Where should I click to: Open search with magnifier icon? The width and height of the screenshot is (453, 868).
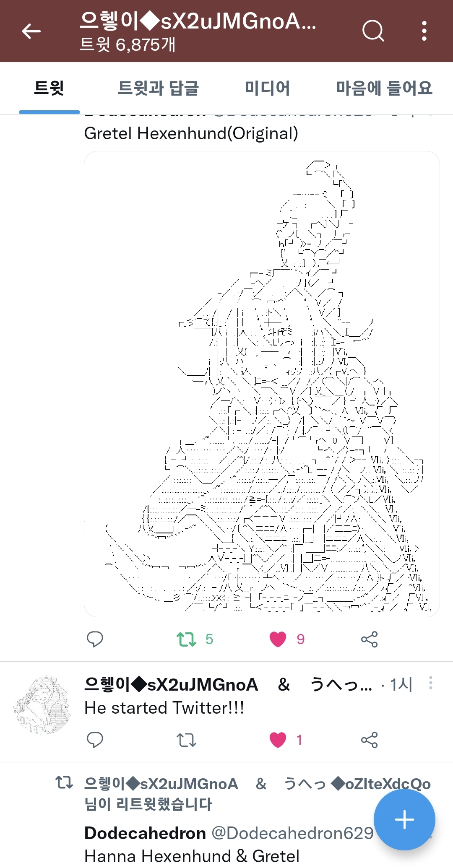(373, 31)
